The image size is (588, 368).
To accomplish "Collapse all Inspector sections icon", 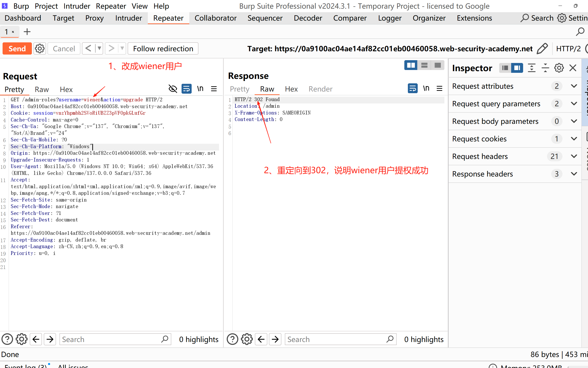I will (545, 68).
